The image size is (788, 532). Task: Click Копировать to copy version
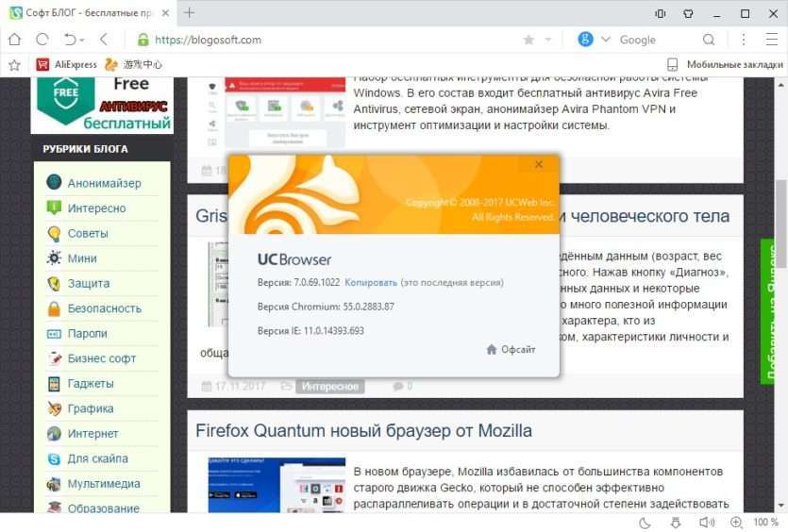(371, 283)
